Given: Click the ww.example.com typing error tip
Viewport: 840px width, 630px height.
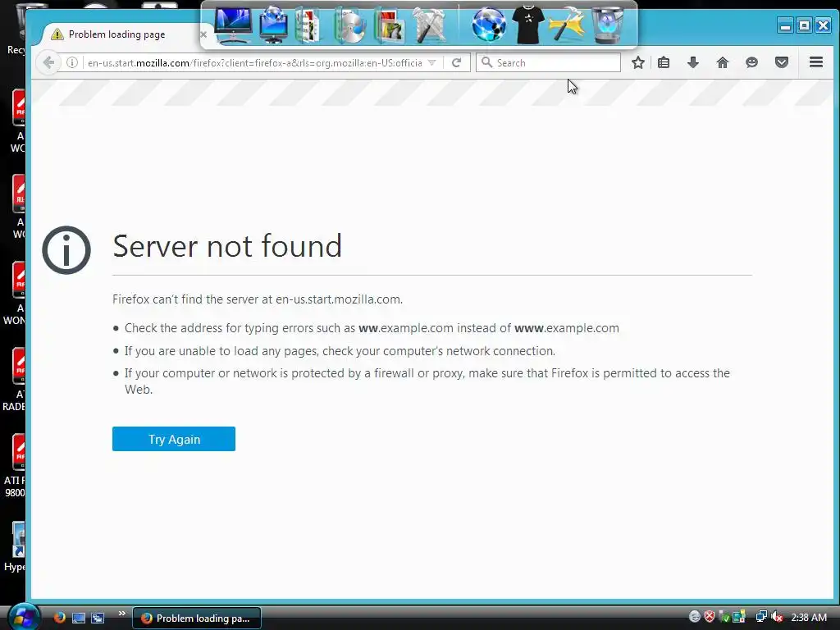Looking at the screenshot, I should point(372,328).
